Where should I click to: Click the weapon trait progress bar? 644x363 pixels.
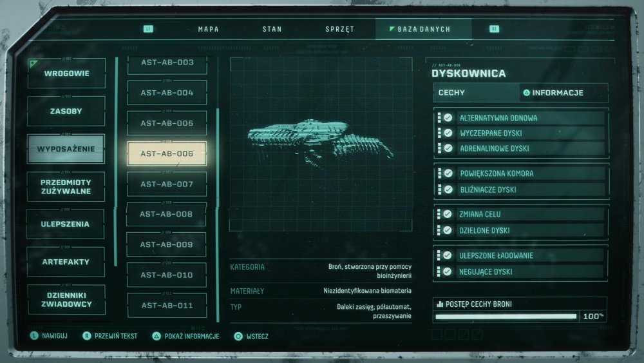tap(506, 317)
